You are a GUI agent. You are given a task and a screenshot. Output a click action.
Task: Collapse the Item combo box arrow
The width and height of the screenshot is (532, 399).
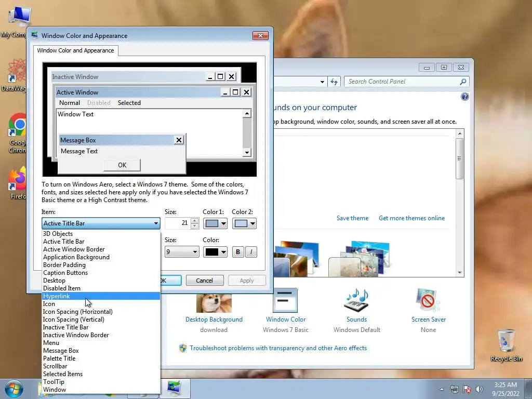(156, 223)
